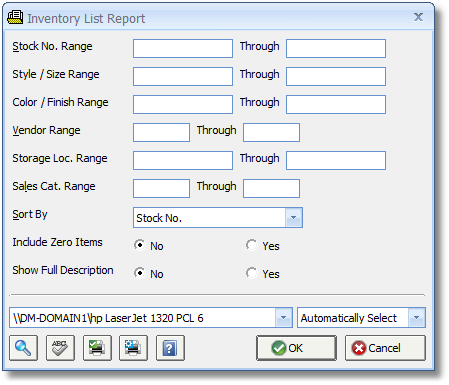
Task: Click the Stock No. Range label
Action: pos(52,46)
